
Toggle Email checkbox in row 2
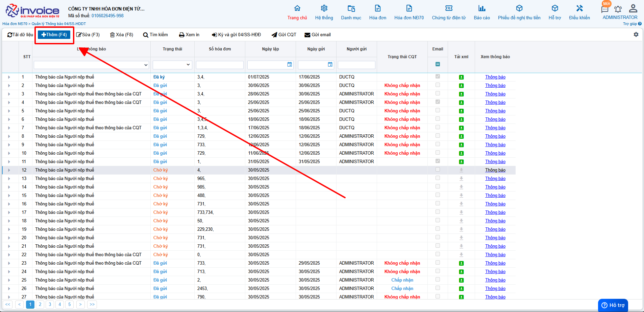tap(438, 85)
